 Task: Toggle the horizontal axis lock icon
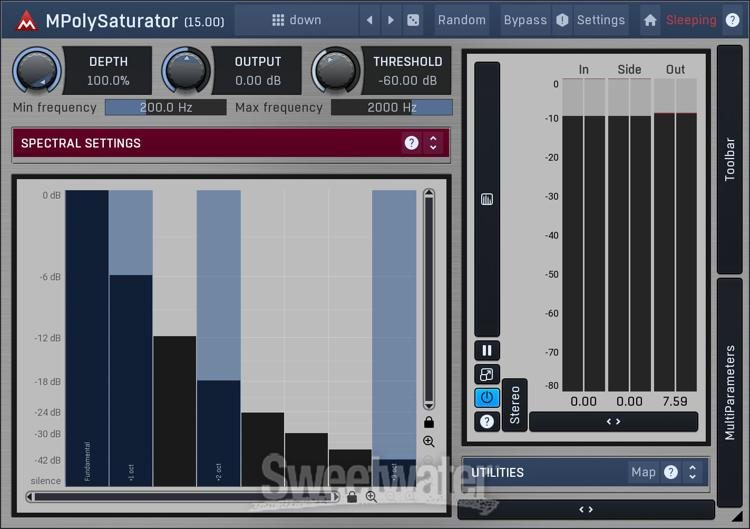click(352, 497)
